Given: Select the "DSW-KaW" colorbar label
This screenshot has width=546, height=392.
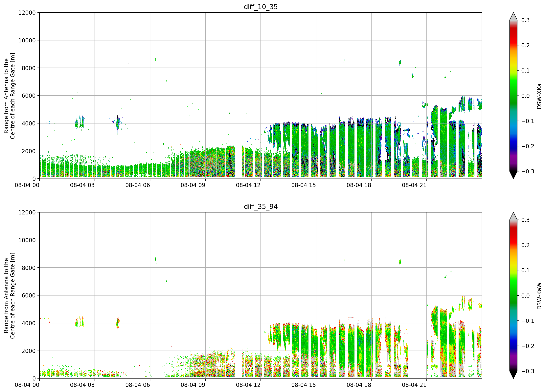Looking at the screenshot, I should tap(539, 296).
